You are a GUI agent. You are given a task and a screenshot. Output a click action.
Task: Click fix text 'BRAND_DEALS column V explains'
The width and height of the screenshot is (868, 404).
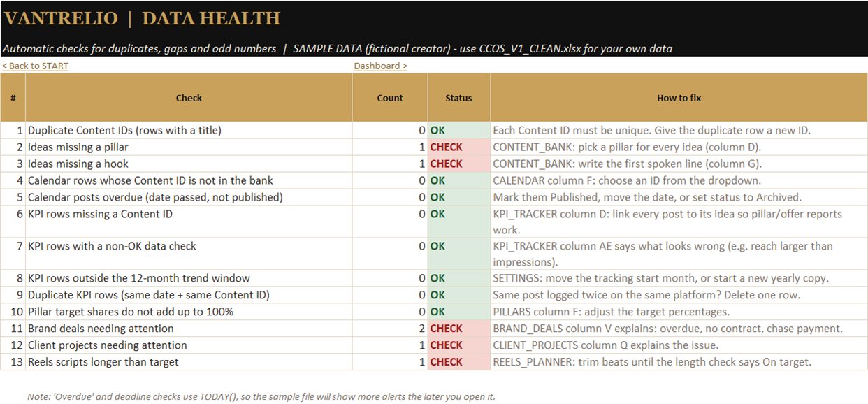[x=679, y=329]
